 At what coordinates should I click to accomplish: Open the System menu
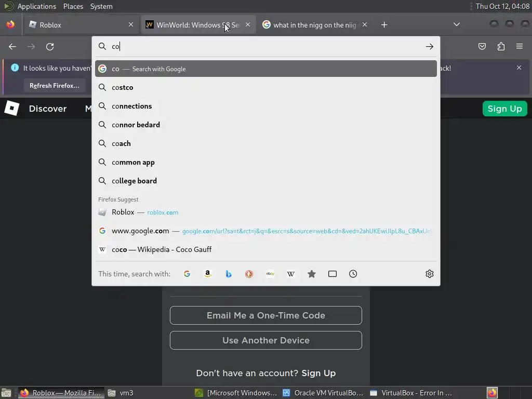coord(101,6)
